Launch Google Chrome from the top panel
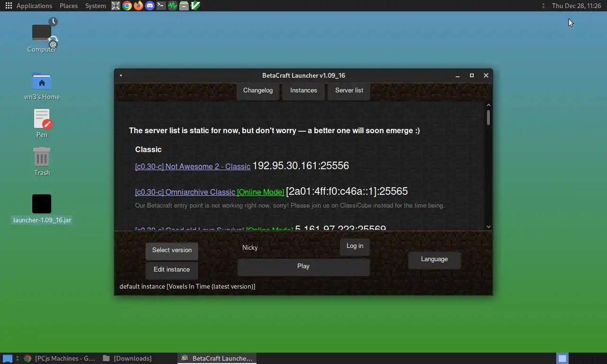 tap(127, 6)
